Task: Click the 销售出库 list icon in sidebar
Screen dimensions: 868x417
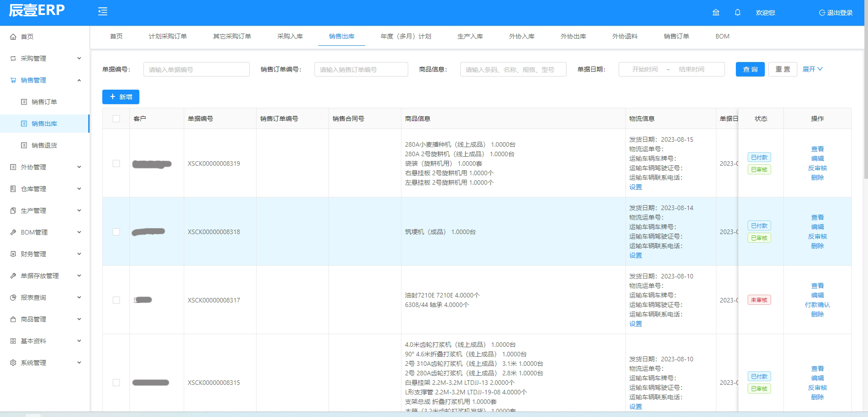Action: (x=24, y=124)
